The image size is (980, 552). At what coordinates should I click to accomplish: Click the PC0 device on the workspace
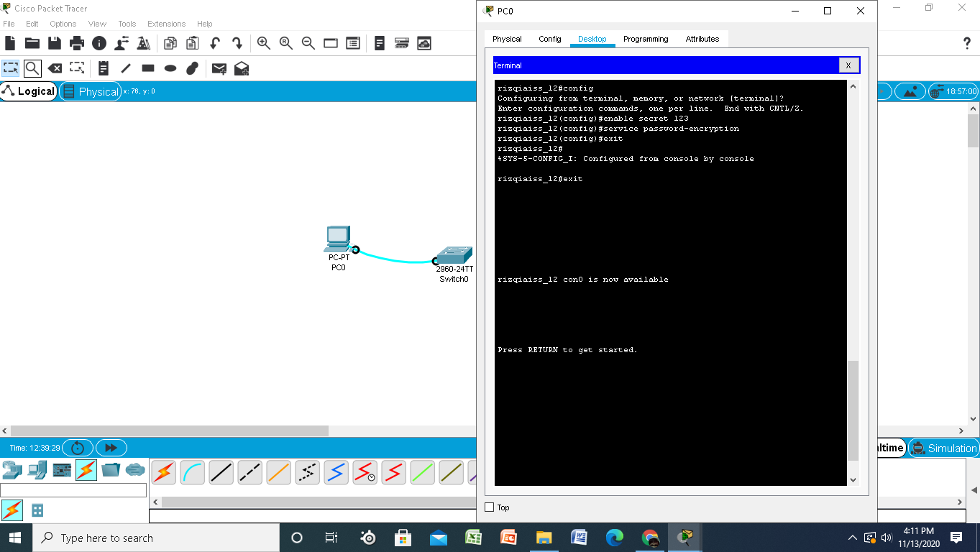click(337, 239)
